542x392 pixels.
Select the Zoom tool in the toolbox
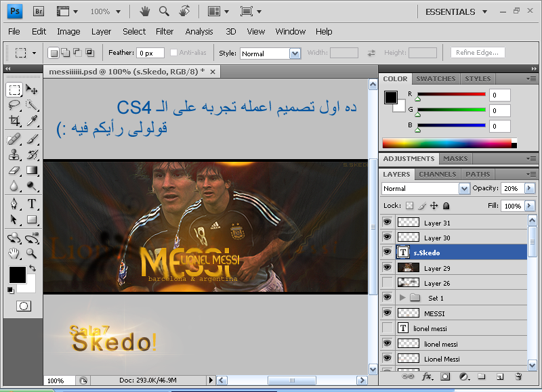32,254
